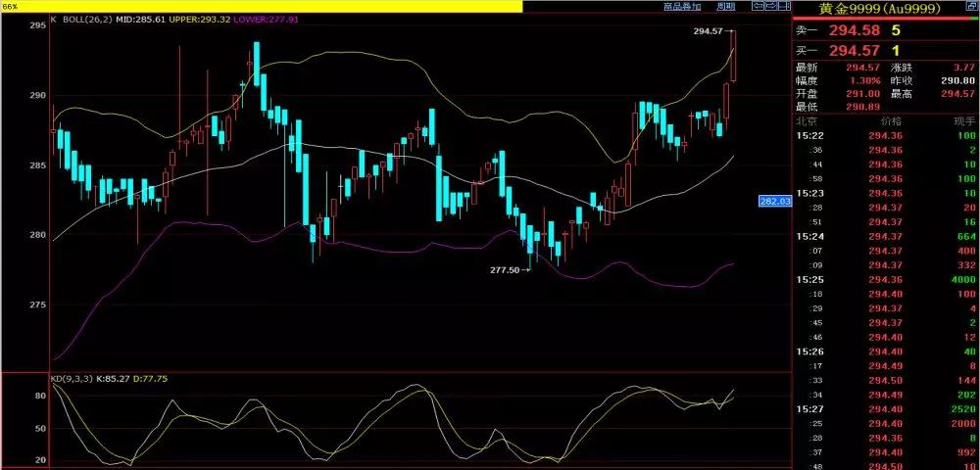The image size is (980, 470).
Task: Click the 现手 volume column header
Action: point(963,121)
